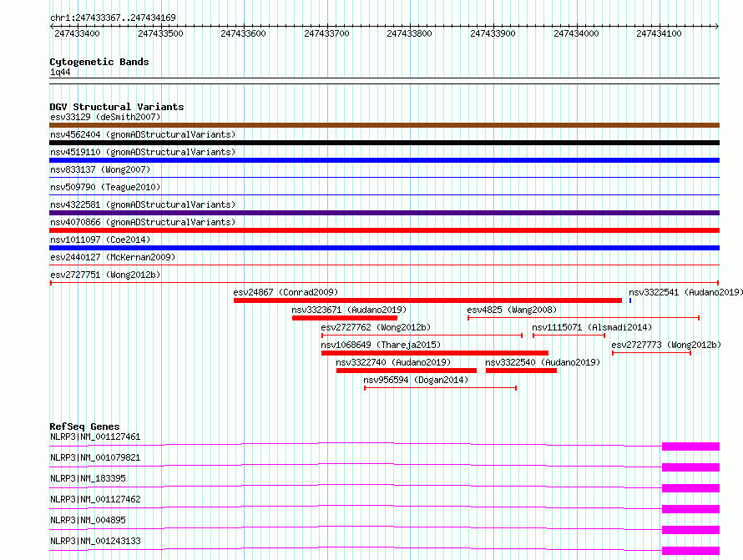This screenshot has height=560, width=743.
Task: Open the NLRP3|NM_001127461 transcript
Action: (x=95, y=436)
